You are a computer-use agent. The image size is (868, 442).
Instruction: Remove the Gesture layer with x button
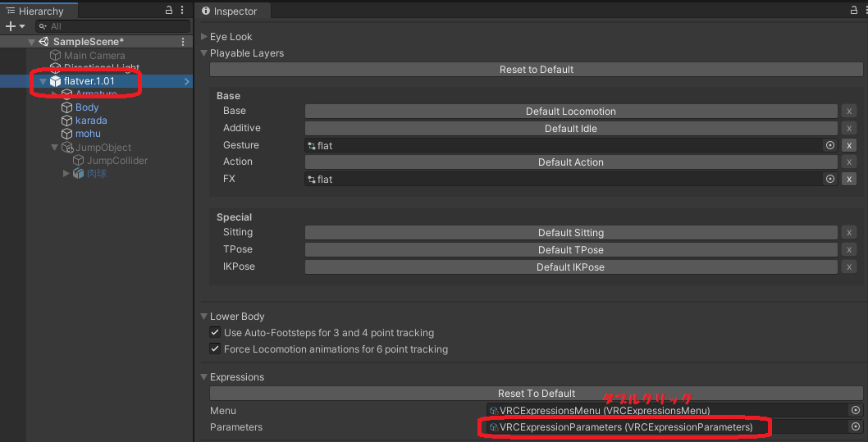(848, 145)
